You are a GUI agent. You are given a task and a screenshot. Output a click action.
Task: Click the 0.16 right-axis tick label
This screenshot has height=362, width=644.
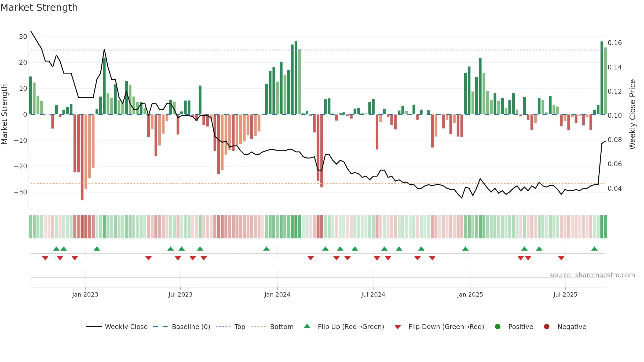tap(615, 43)
